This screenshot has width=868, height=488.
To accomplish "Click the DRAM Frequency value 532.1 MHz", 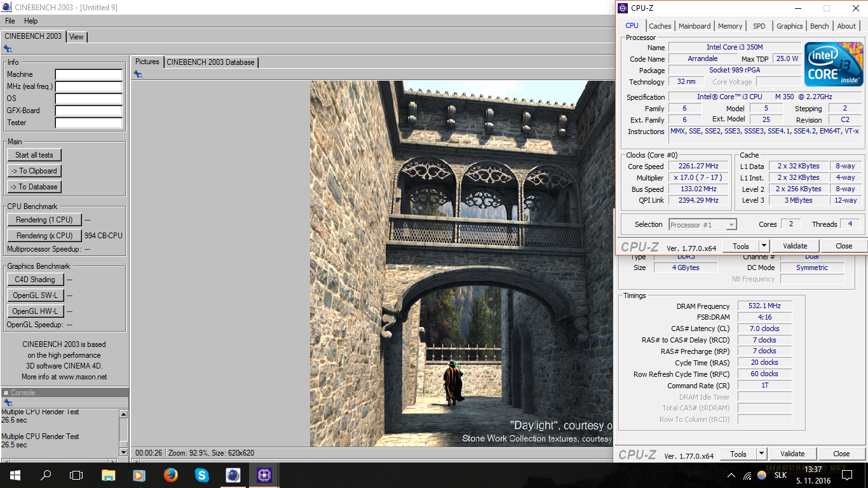I will 764,306.
